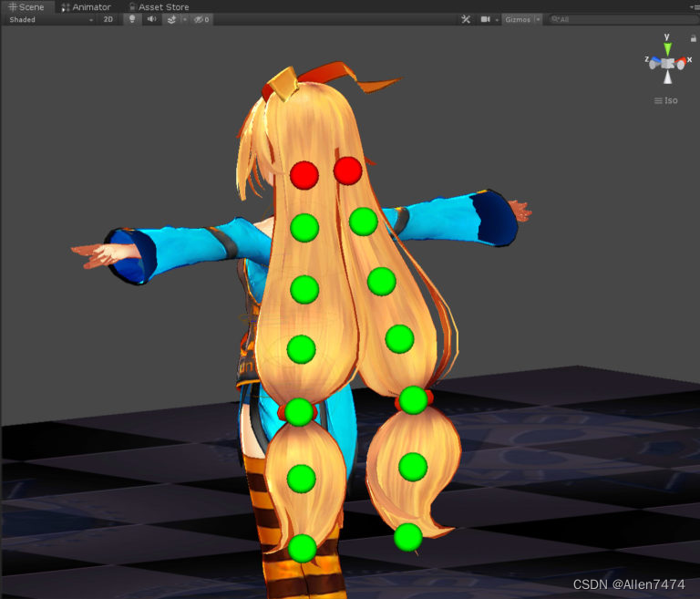Switch to the Scene tab

click(x=26, y=6)
